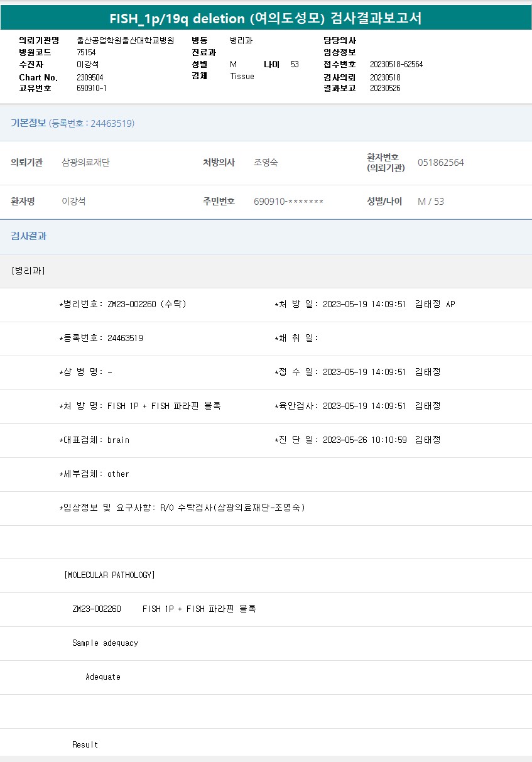Click the 결과보고 date 20230526
The width and height of the screenshot is (532, 762).
click(384, 89)
